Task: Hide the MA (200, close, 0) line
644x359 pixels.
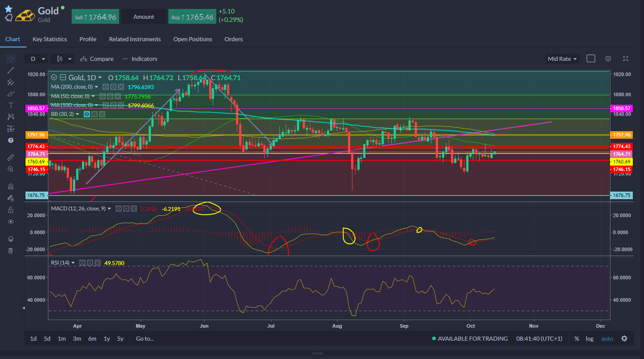Action: point(105,87)
